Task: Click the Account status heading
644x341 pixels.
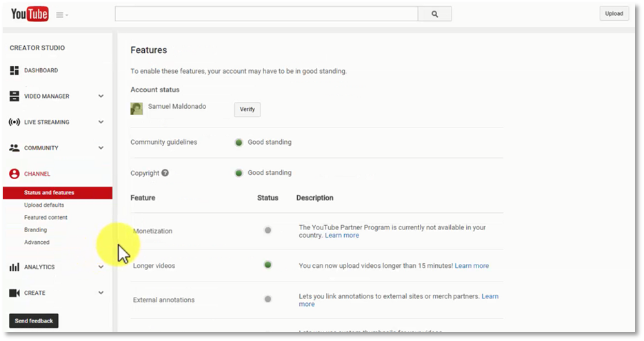Action: [155, 90]
